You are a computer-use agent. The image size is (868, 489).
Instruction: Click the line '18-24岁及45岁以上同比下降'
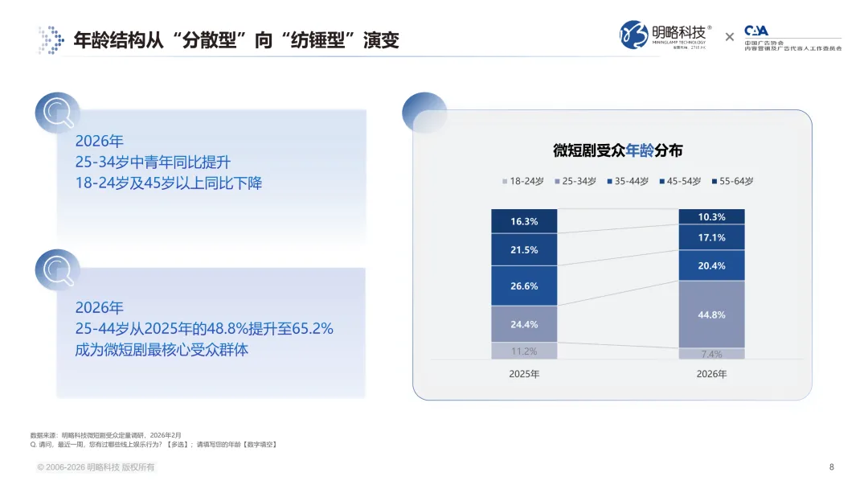(x=169, y=183)
